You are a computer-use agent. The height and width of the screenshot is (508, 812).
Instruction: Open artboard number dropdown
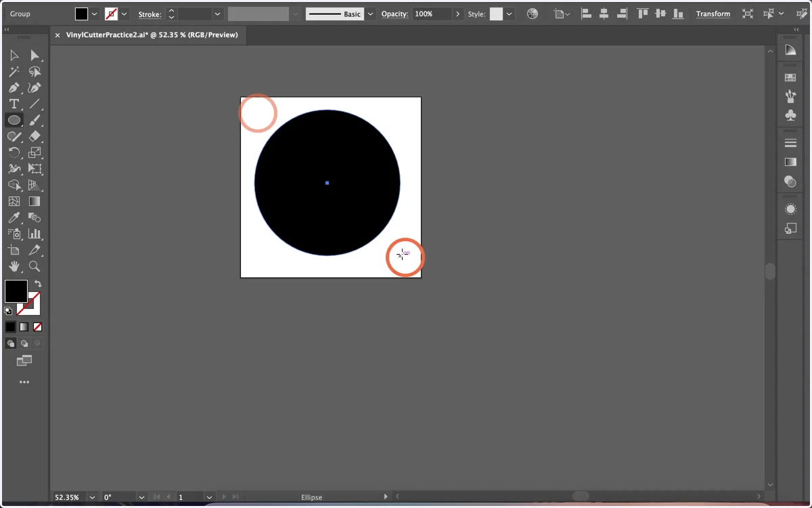[209, 497]
